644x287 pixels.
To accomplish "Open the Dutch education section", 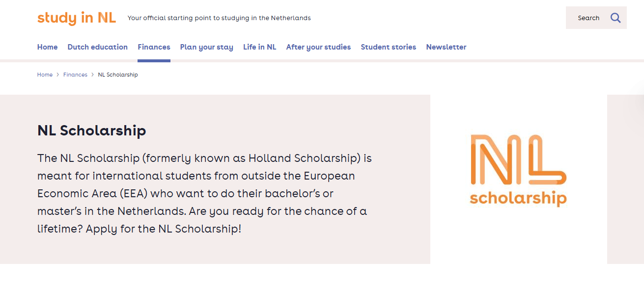I will click(x=97, y=47).
